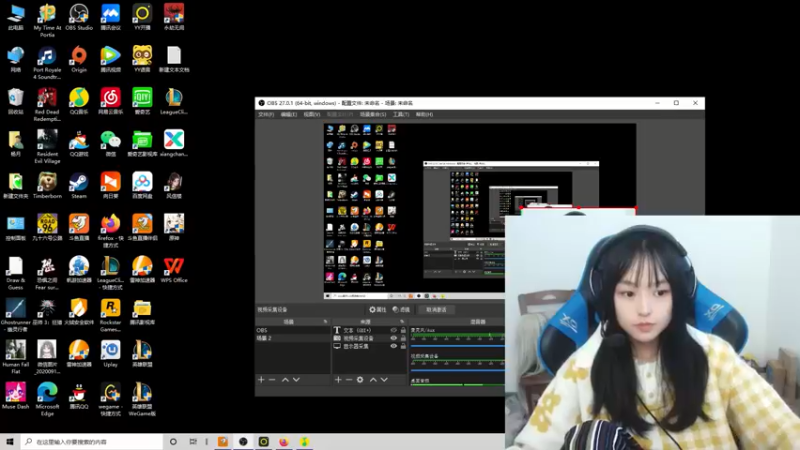Move the source down with the down arrow
This screenshot has width=800, height=450.
[x=384, y=380]
